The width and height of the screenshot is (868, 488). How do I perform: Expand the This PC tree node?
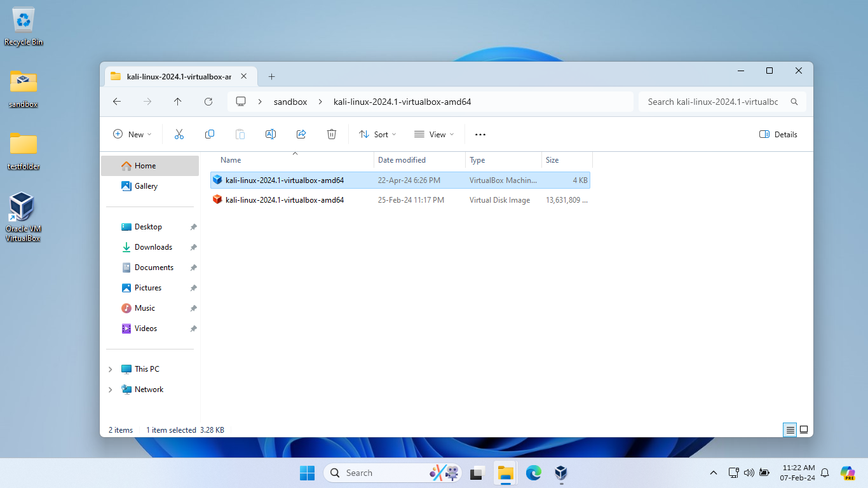(x=111, y=369)
